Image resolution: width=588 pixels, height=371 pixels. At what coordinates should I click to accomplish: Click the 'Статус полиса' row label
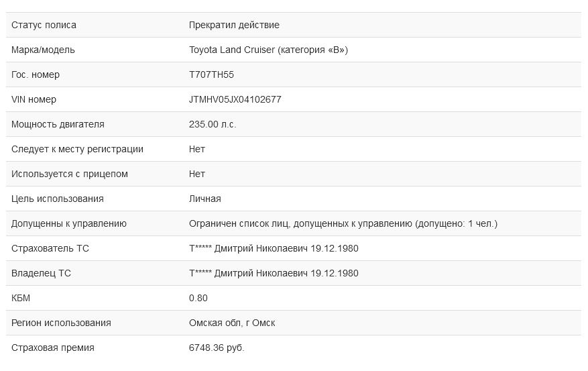[x=44, y=25]
